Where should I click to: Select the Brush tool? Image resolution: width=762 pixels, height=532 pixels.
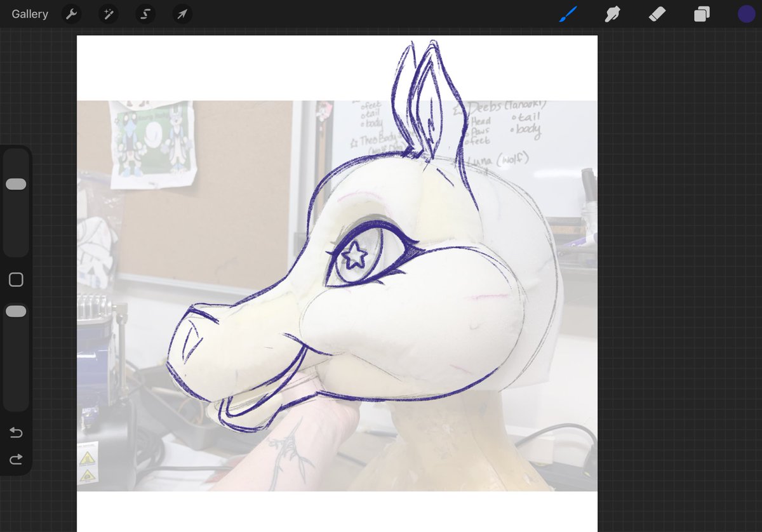pos(568,14)
